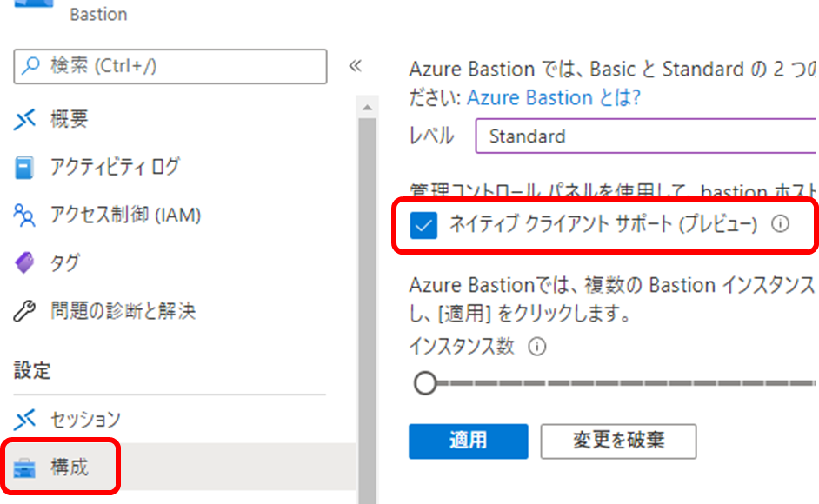Click info icon beside インスタンス数
The width and height of the screenshot is (819, 504).
(537, 347)
